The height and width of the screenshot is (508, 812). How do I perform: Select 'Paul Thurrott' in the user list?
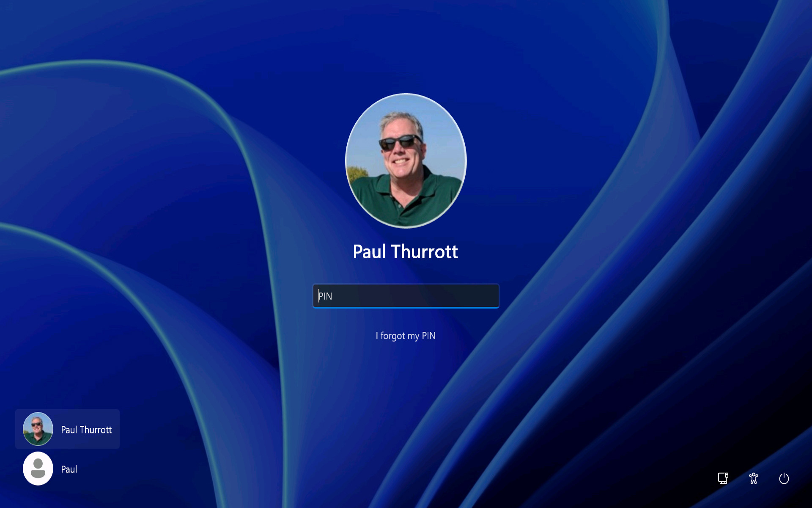(x=68, y=429)
